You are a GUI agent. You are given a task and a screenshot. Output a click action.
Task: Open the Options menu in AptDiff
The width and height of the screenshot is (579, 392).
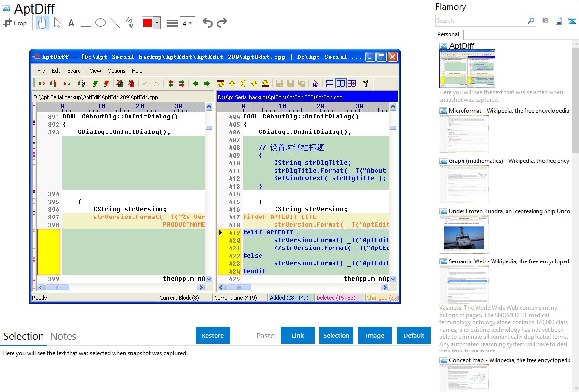[116, 71]
